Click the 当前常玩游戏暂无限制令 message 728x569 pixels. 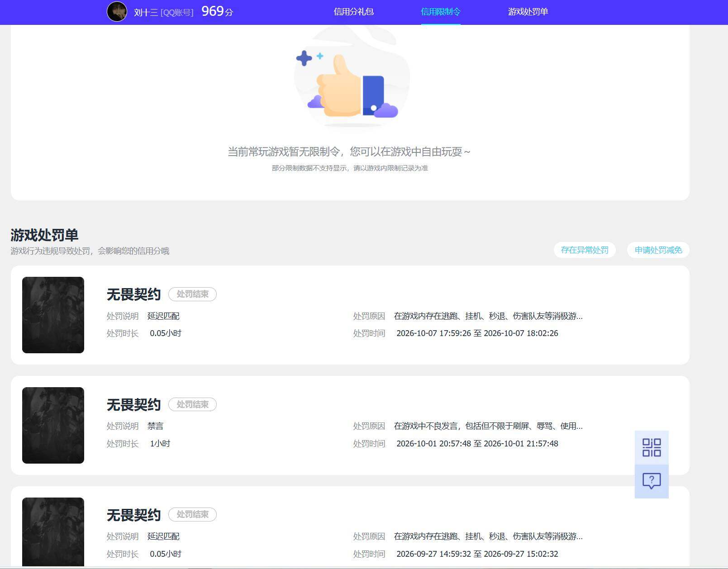[x=349, y=152]
